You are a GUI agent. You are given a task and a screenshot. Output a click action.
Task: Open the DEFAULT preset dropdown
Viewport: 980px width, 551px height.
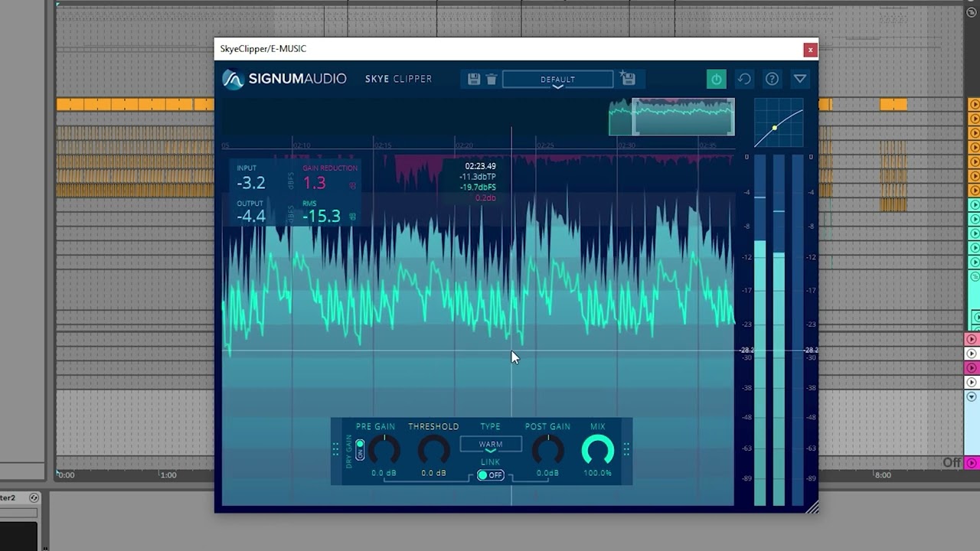click(x=557, y=80)
